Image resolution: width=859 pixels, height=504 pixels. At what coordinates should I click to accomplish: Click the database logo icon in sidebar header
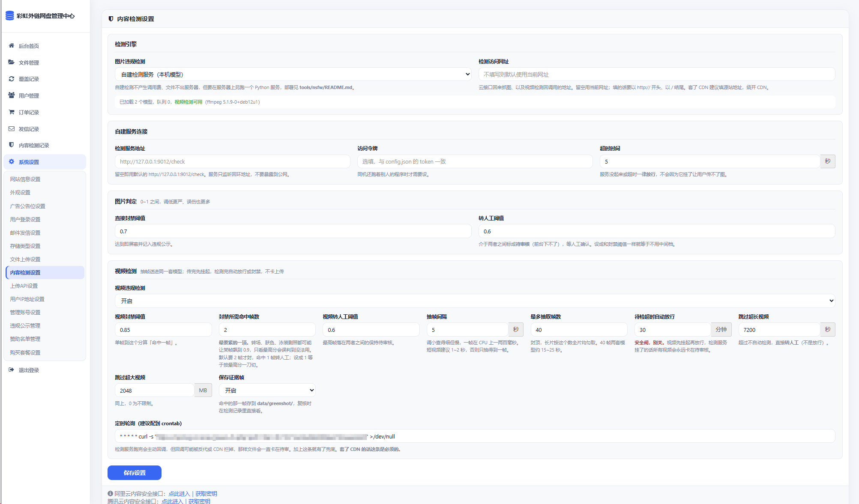pos(9,16)
